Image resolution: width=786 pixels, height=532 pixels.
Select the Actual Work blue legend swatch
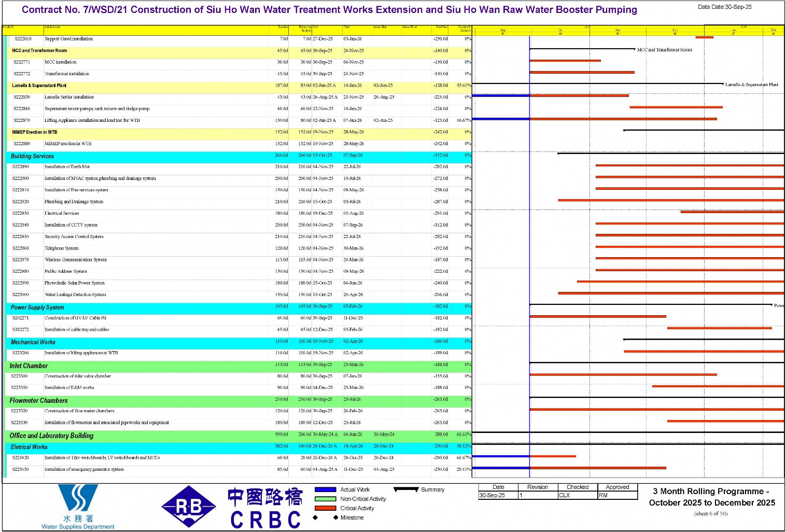(326, 489)
